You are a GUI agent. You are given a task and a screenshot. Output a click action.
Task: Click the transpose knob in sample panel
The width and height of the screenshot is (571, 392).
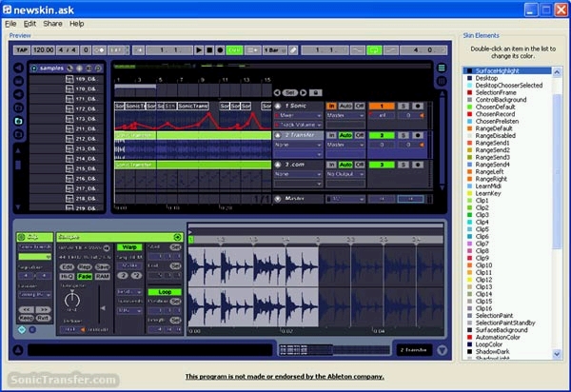tap(72, 299)
